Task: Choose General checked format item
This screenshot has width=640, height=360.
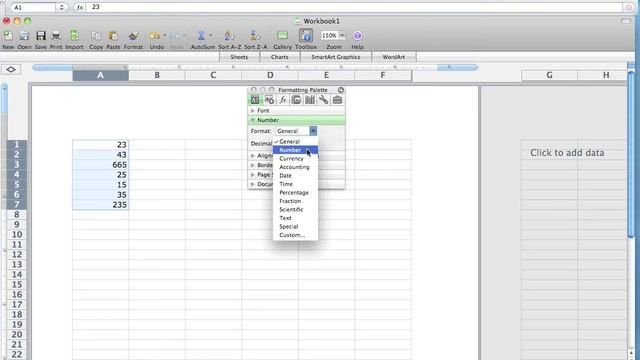Action: (x=296, y=142)
